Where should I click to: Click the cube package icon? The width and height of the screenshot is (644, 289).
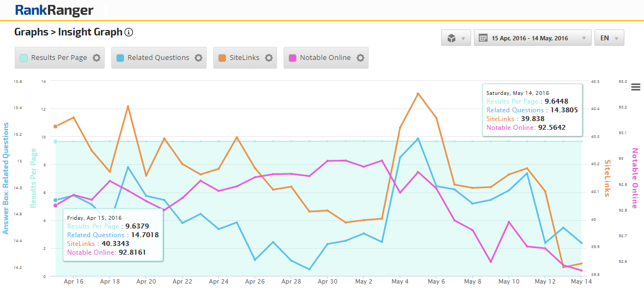coord(451,38)
